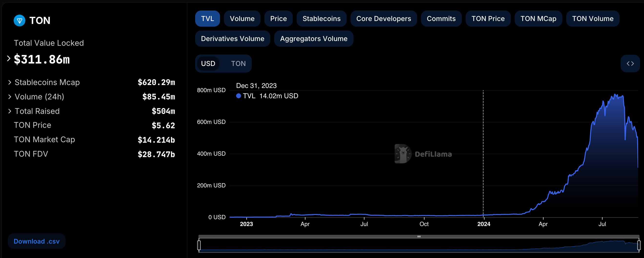Click the $620.29m stablecoins value
Screen dimensions: 644x258
(156, 82)
